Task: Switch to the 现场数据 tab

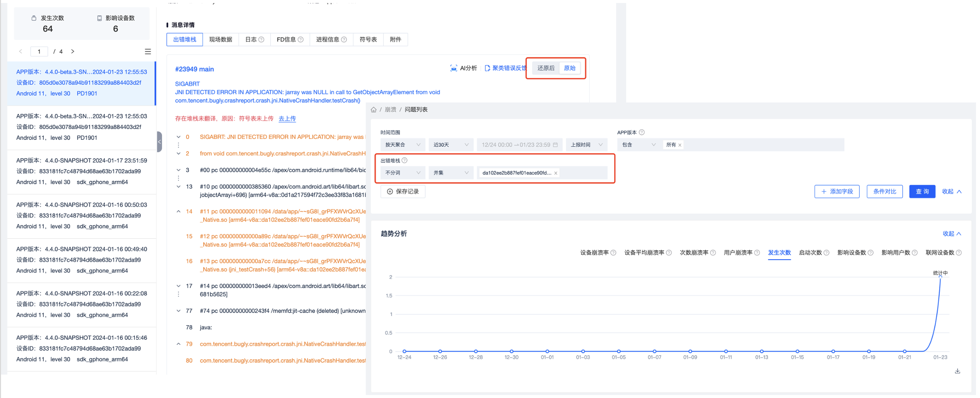Action: pyautogui.click(x=221, y=40)
